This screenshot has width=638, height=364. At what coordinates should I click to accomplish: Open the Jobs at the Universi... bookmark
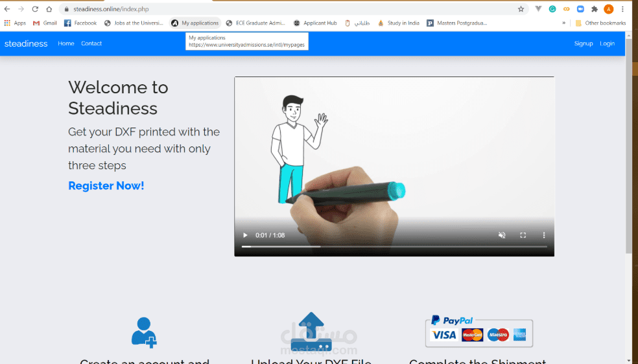coord(134,23)
